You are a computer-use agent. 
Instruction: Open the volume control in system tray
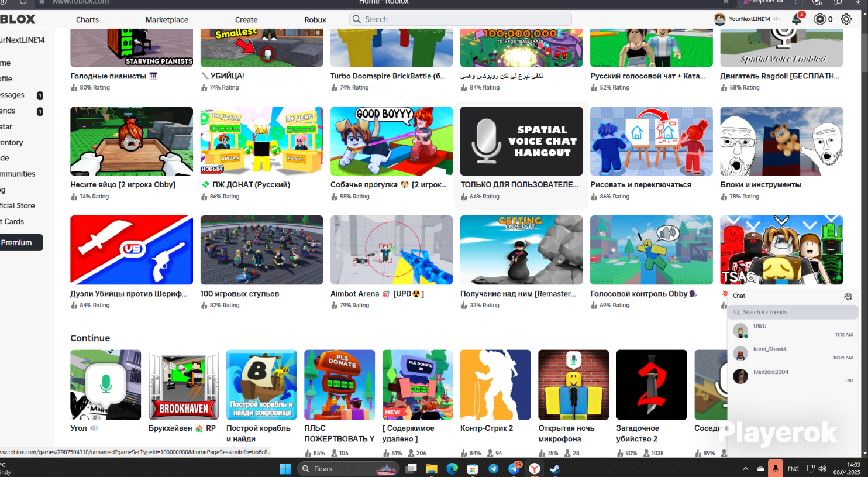[822, 469]
